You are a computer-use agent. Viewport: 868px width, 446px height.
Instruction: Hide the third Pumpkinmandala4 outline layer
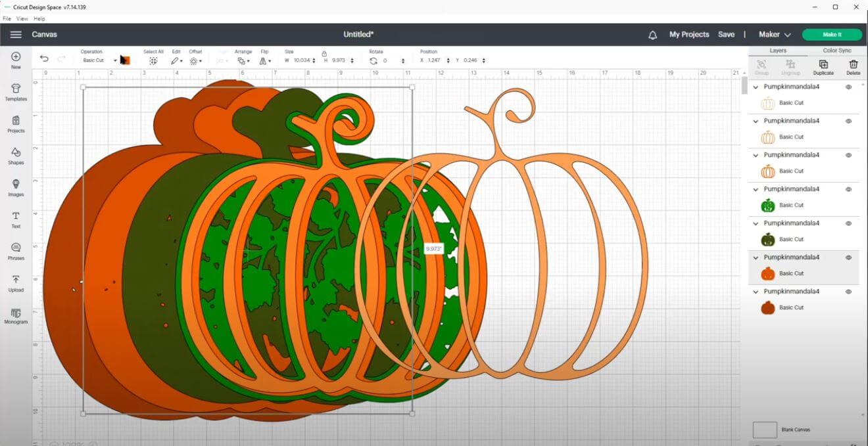pos(848,155)
